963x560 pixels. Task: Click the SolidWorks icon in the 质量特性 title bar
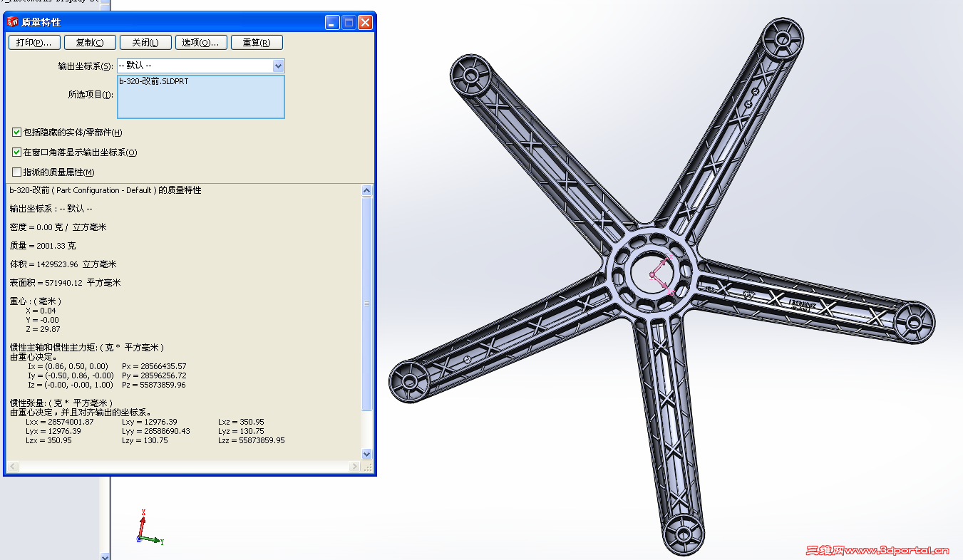13,22
